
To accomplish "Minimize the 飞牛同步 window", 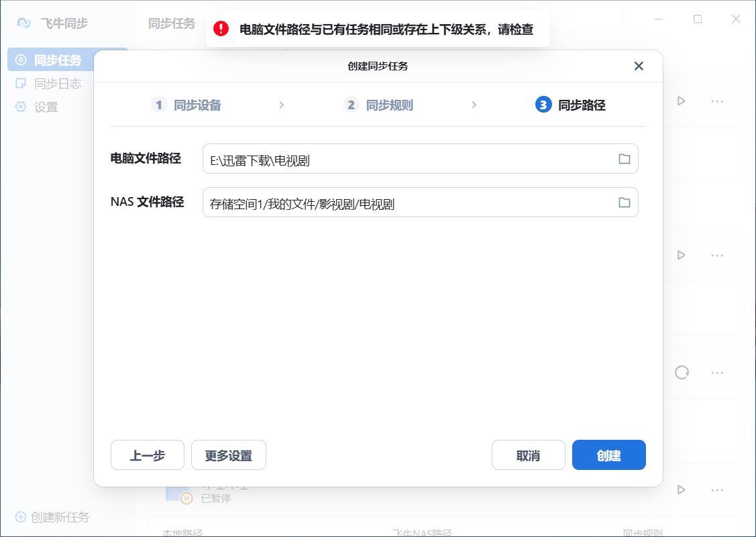I will (x=659, y=19).
